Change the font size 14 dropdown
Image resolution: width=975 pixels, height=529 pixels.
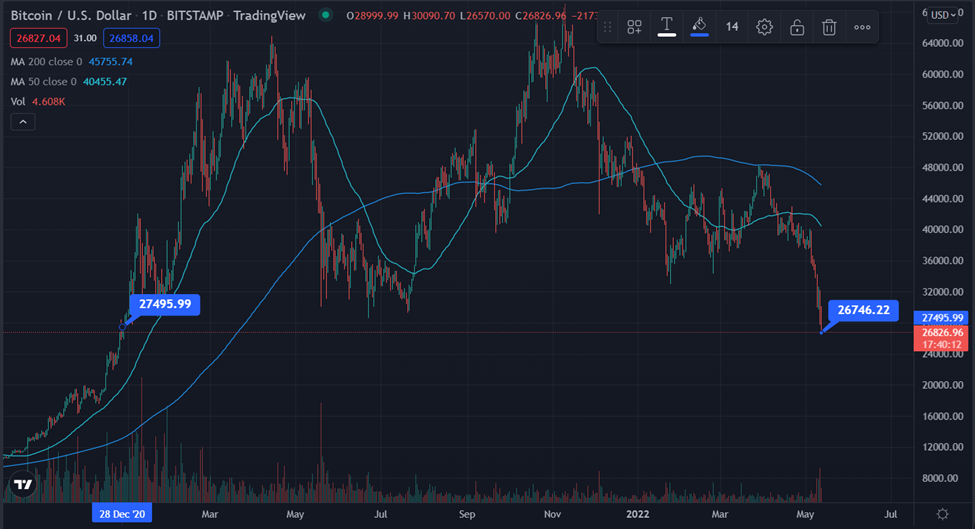click(732, 27)
